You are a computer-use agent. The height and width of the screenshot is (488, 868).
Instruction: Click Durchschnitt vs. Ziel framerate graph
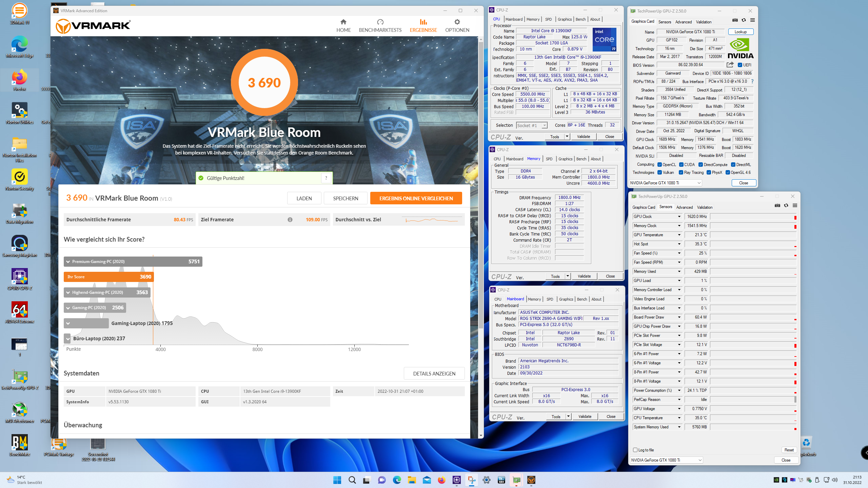pos(431,220)
